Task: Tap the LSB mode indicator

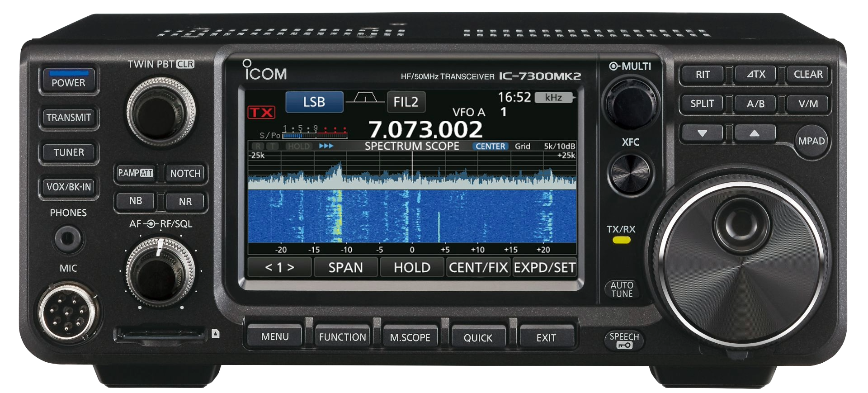Action: coord(314,102)
